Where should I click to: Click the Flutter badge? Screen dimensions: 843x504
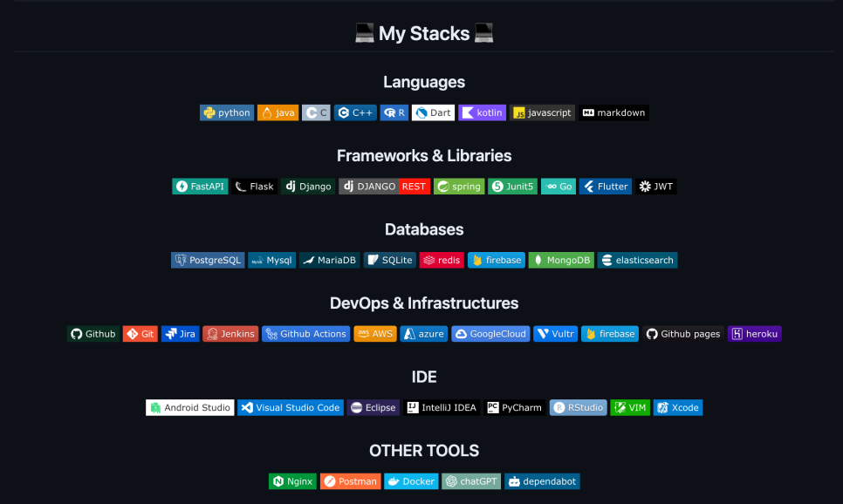click(x=606, y=187)
